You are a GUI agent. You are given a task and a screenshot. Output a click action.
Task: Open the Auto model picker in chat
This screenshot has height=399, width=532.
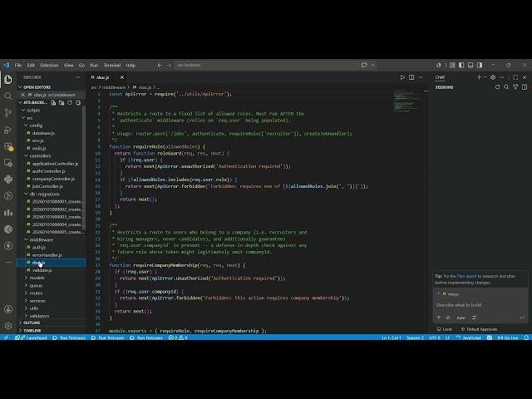[461, 318]
